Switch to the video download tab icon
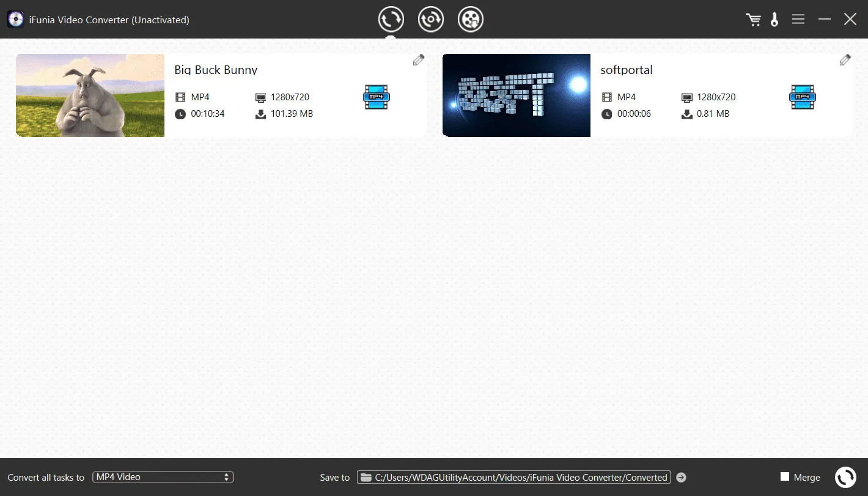Viewport: 868px width, 496px height. [x=471, y=20]
